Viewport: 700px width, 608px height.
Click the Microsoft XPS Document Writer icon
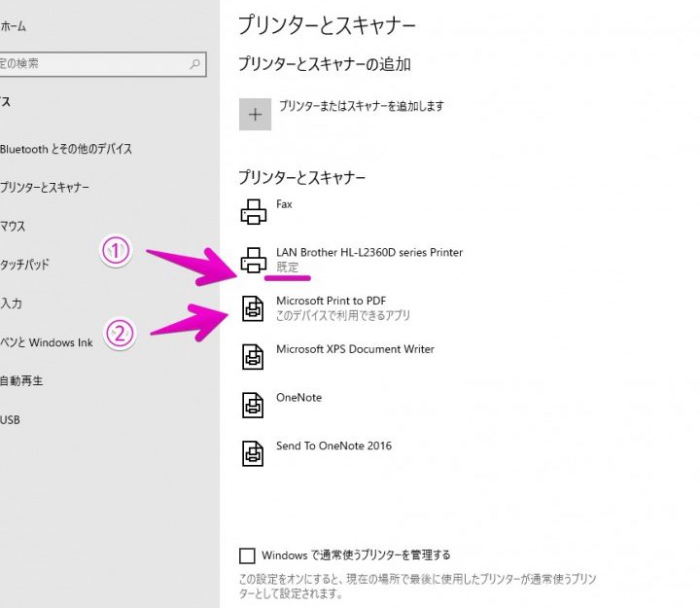point(253,356)
